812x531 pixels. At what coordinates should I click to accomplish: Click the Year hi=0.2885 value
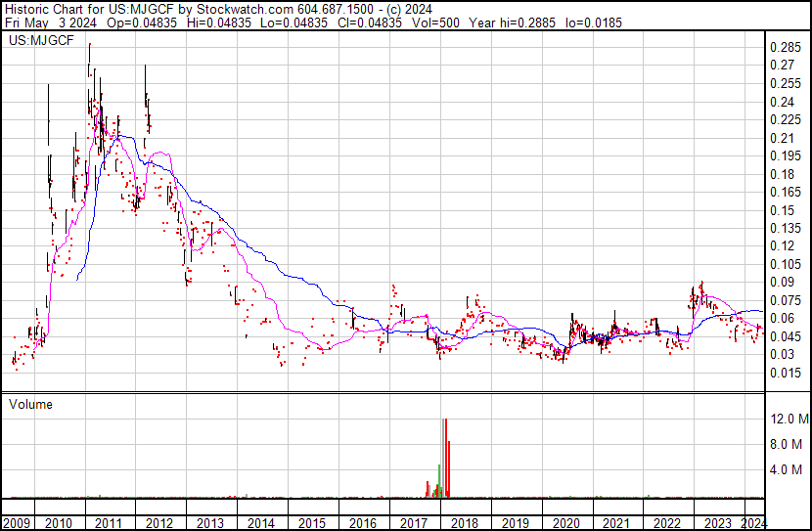pyautogui.click(x=512, y=22)
